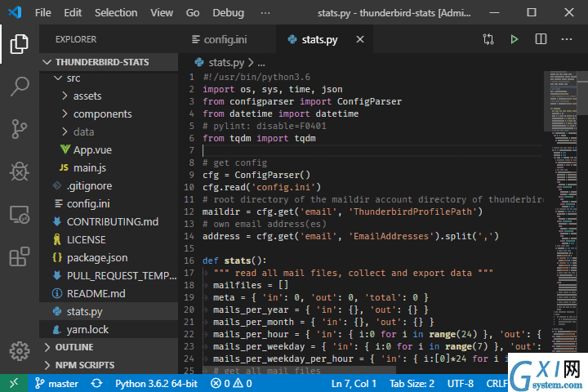Open the Source Control view
The height and width of the screenshot is (392, 588).
point(20,129)
